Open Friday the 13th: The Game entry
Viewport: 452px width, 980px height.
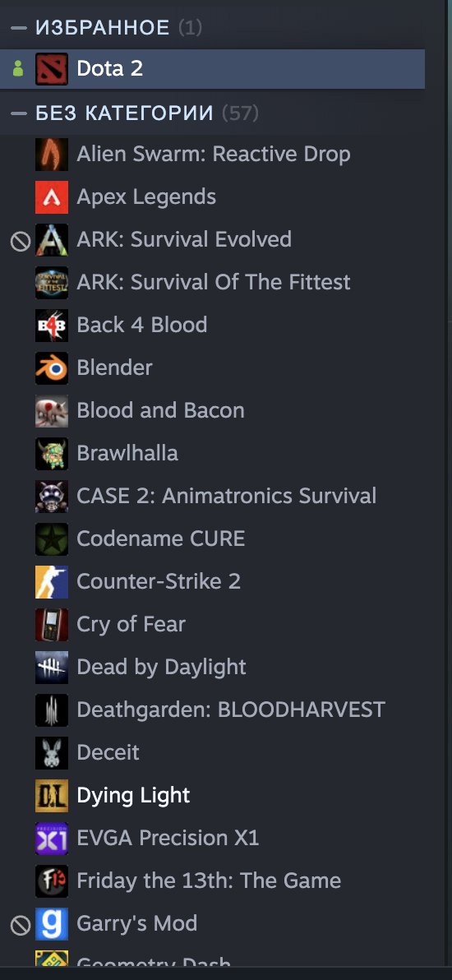(213, 881)
